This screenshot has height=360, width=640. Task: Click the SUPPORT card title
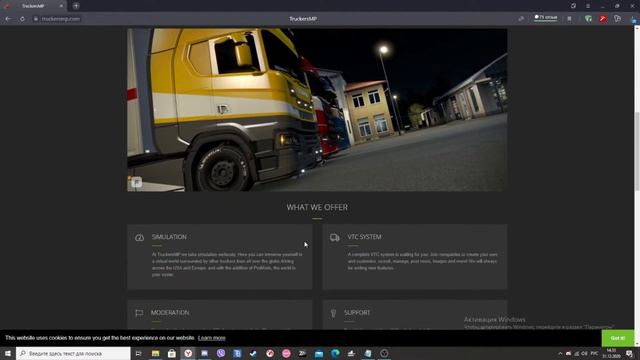(x=357, y=313)
